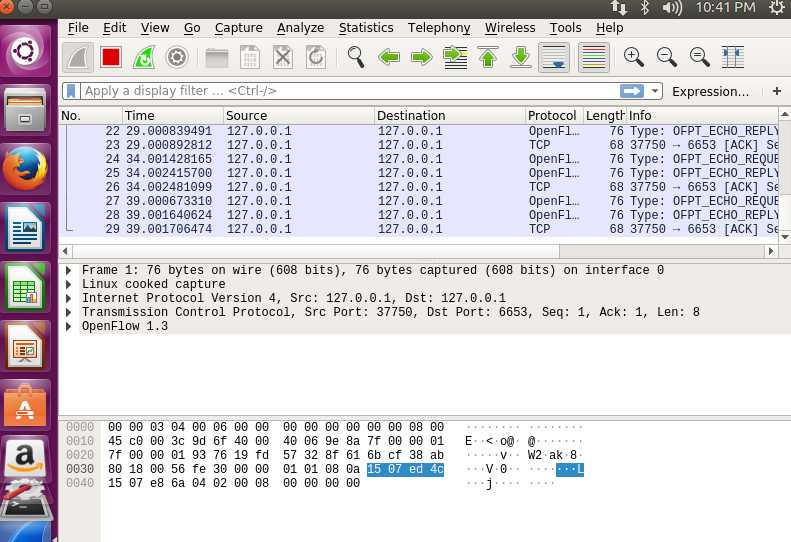Image resolution: width=791 pixels, height=542 pixels.
Task: Open a capture file folder icon
Action: (x=217, y=58)
